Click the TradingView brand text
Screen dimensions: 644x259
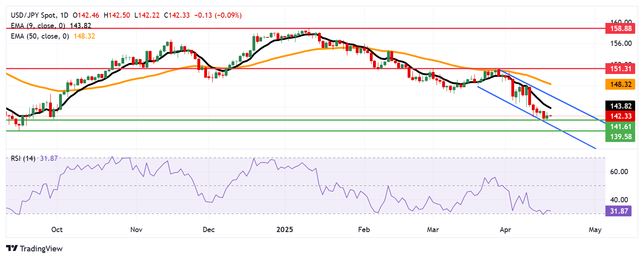point(41,249)
